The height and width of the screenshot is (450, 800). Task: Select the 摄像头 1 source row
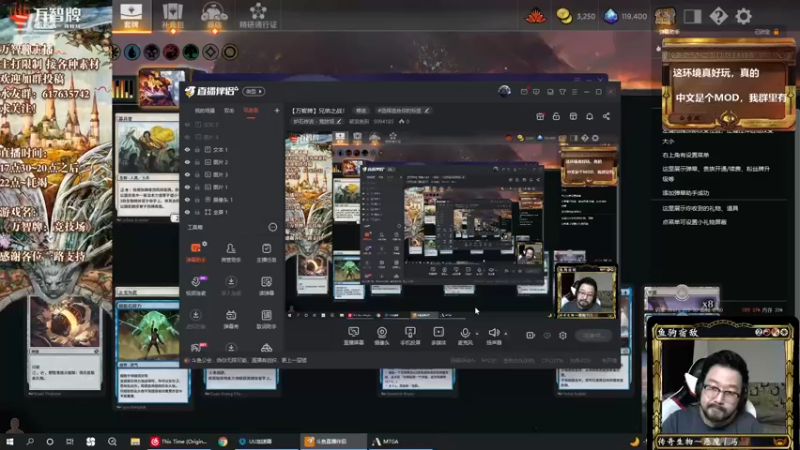click(x=231, y=199)
